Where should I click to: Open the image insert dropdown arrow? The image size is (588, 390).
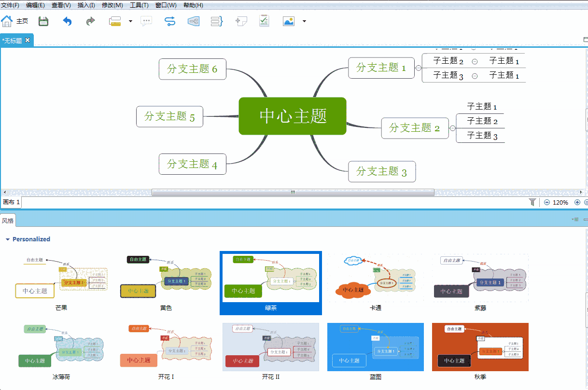pos(303,21)
